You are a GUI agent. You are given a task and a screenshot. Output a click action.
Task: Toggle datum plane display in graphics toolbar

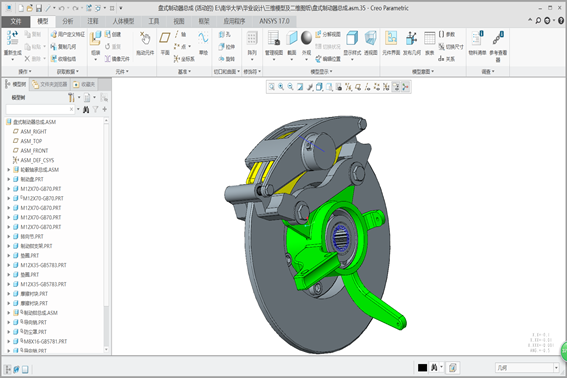tap(358, 87)
